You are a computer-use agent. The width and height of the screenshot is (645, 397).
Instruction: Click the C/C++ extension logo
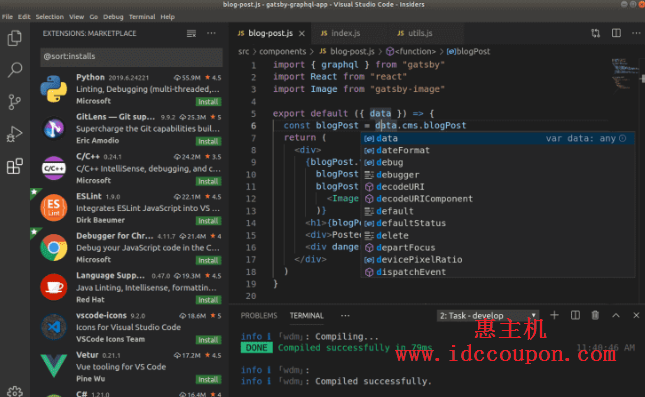click(54, 168)
